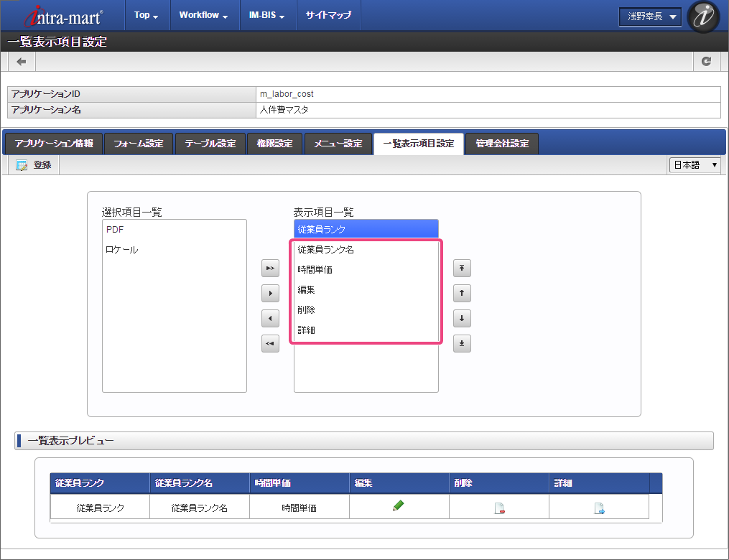Open the サイトマップ link

coord(328,15)
